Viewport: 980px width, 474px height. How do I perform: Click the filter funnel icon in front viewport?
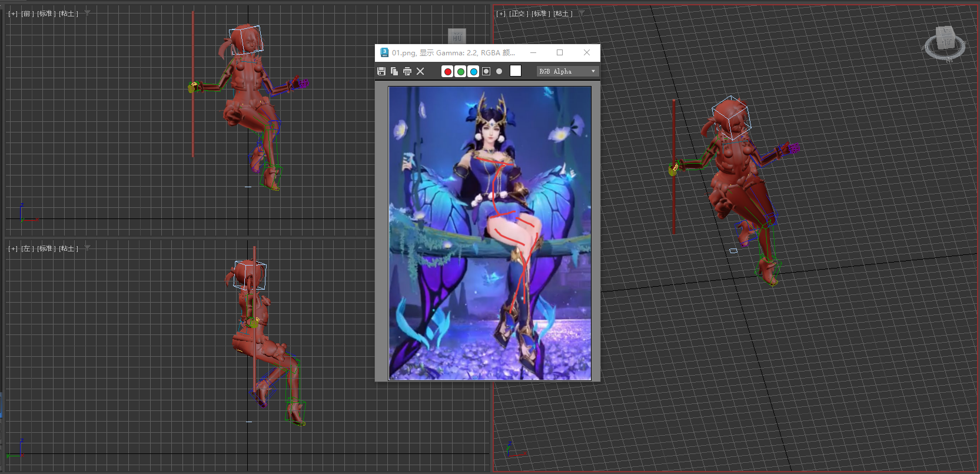pyautogui.click(x=88, y=13)
